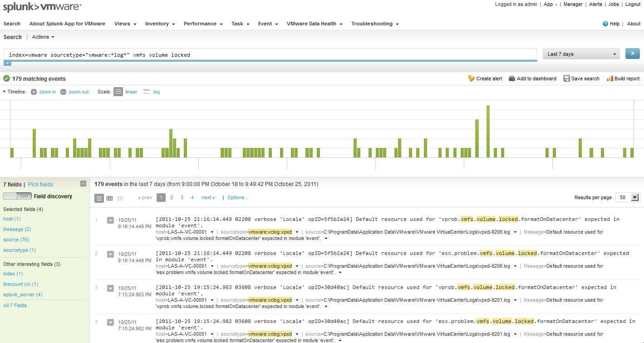Viewport: 644px width, 343px height.
Task: Switch to table view of events
Action: [x=109, y=198]
